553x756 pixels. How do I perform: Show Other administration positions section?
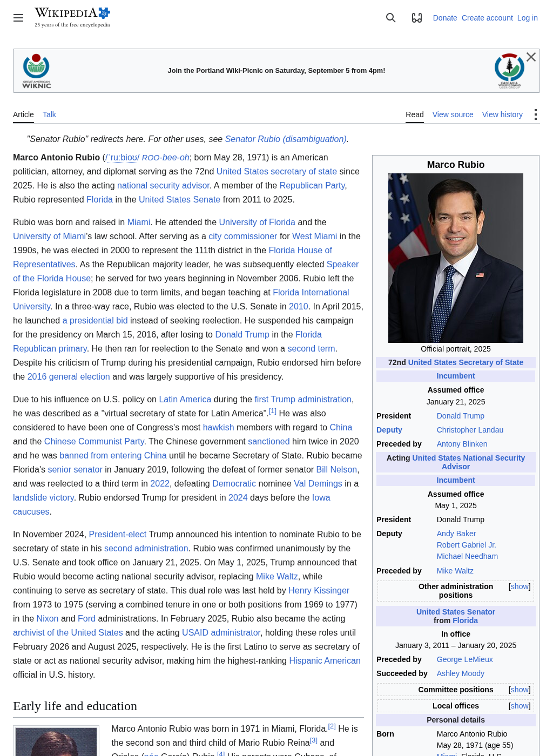pos(520,586)
